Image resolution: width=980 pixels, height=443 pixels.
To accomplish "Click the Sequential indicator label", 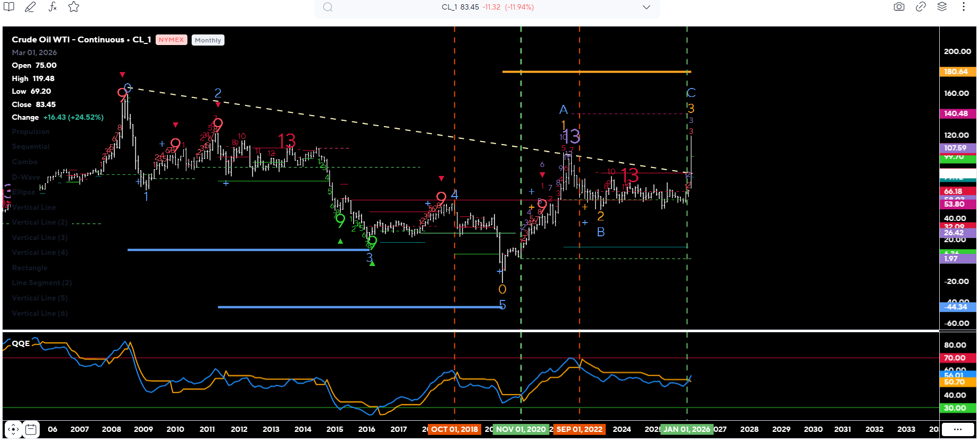I will coord(31,147).
